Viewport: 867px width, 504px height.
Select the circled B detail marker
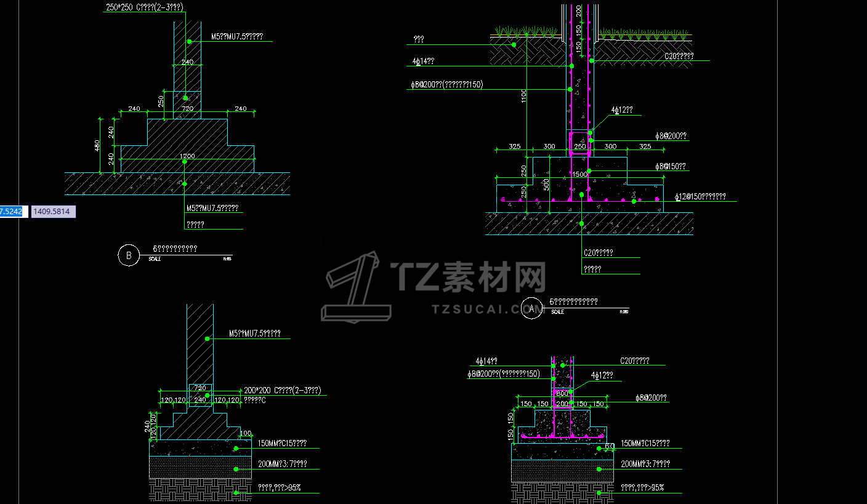pyautogui.click(x=129, y=255)
